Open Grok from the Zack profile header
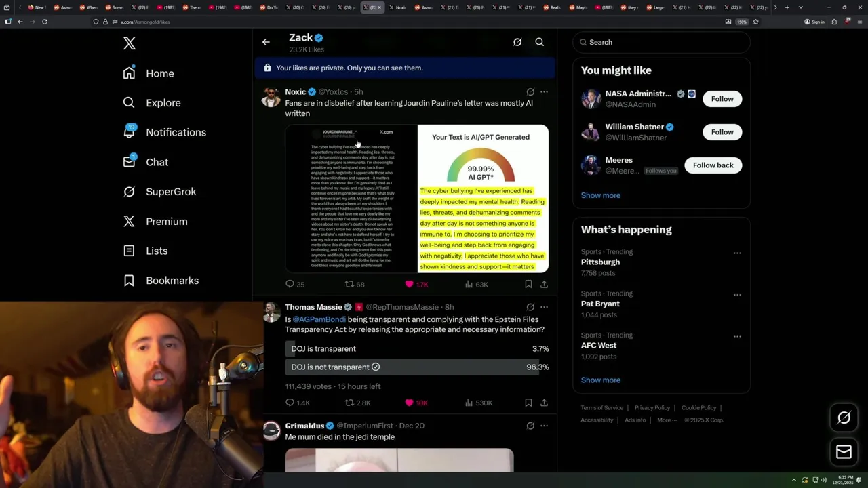 click(x=517, y=42)
